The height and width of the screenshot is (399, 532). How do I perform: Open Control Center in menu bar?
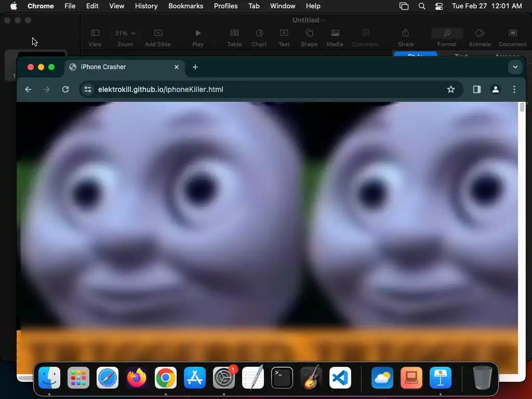click(439, 6)
